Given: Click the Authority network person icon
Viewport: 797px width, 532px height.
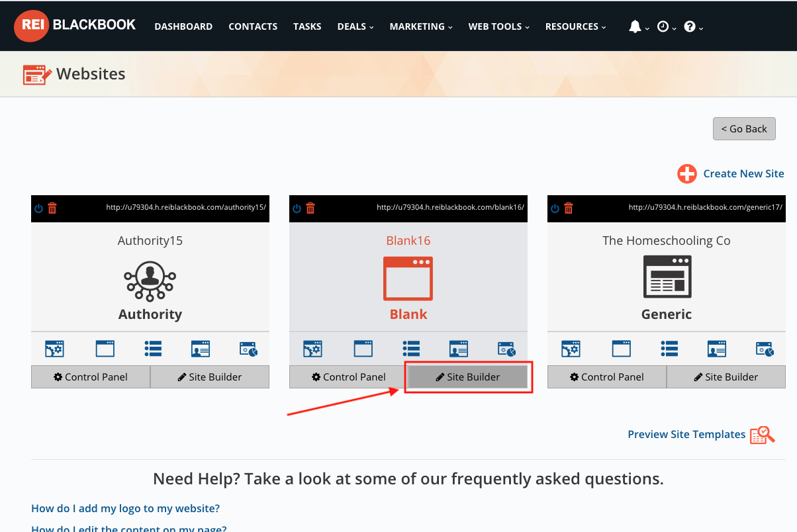Looking at the screenshot, I should tap(150, 281).
